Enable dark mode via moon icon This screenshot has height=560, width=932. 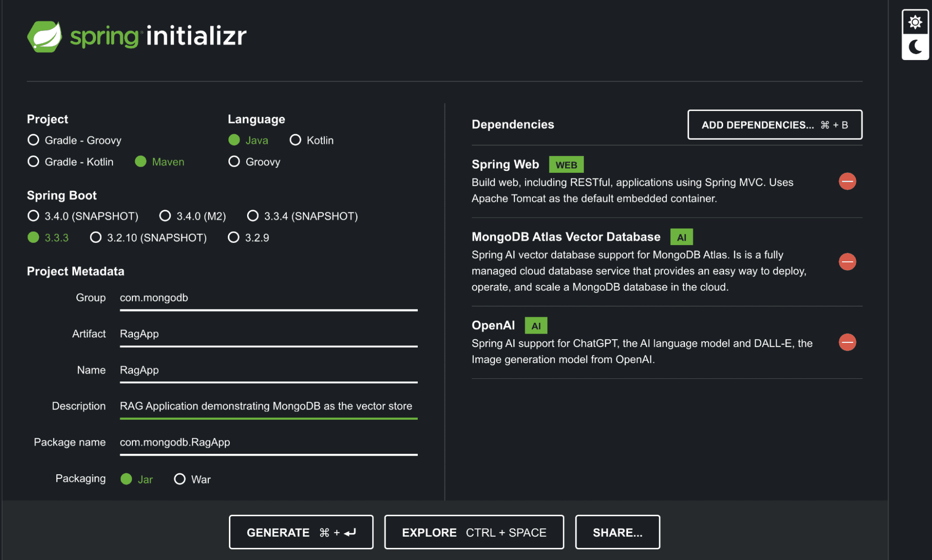[914, 46]
